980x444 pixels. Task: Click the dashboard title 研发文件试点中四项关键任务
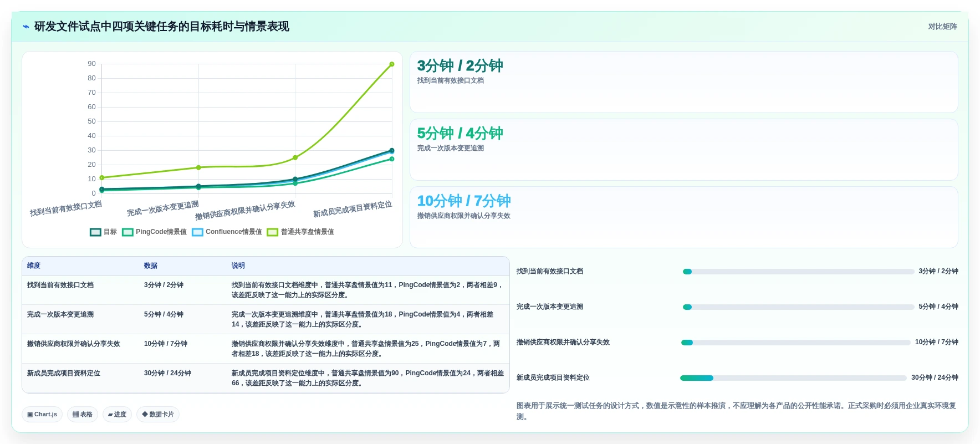[162, 27]
